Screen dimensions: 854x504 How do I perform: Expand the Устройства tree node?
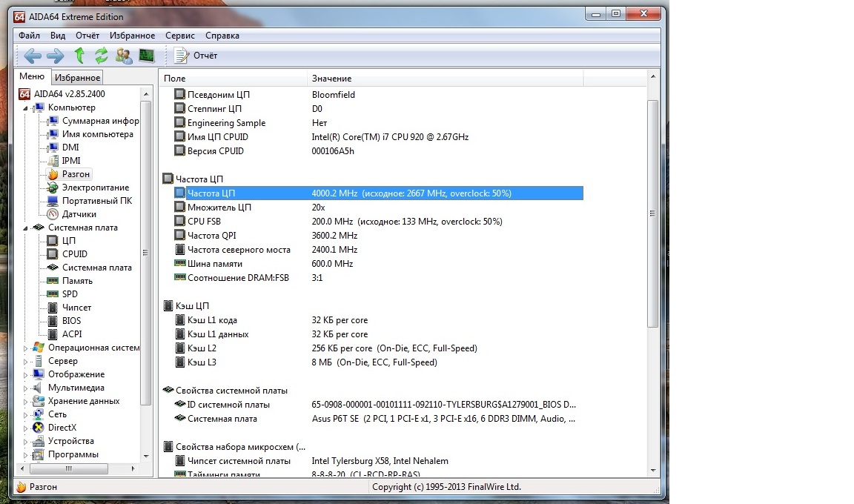(25, 442)
